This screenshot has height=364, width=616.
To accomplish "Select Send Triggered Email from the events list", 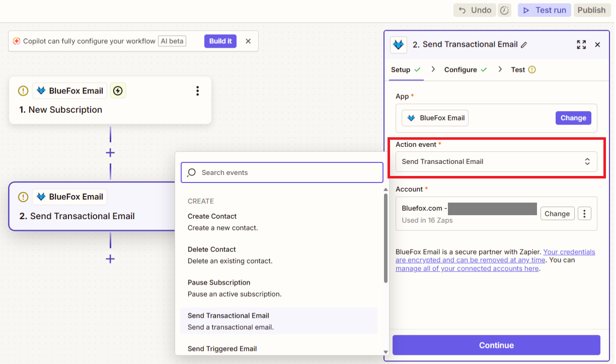I will [221, 348].
